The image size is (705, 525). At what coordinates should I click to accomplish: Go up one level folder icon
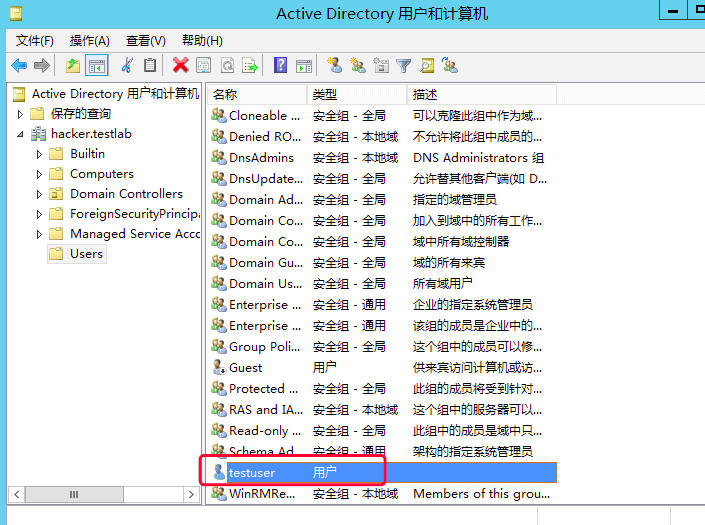point(73,66)
